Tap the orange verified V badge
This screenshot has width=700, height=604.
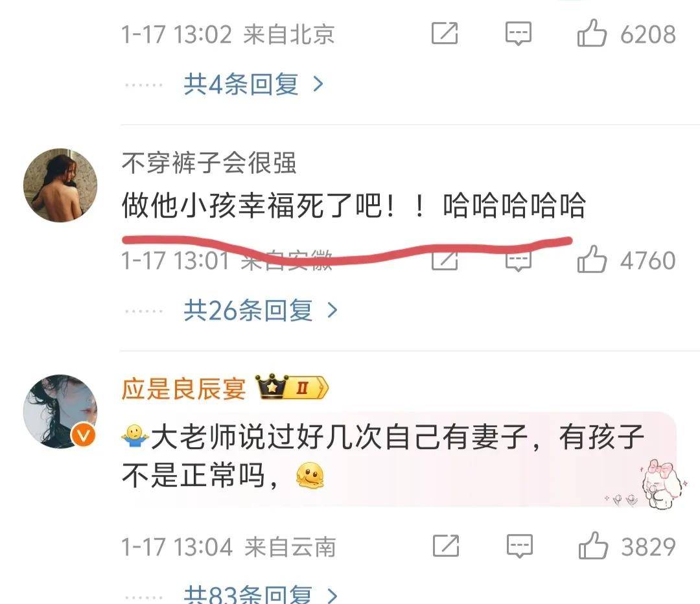pyautogui.click(x=84, y=434)
